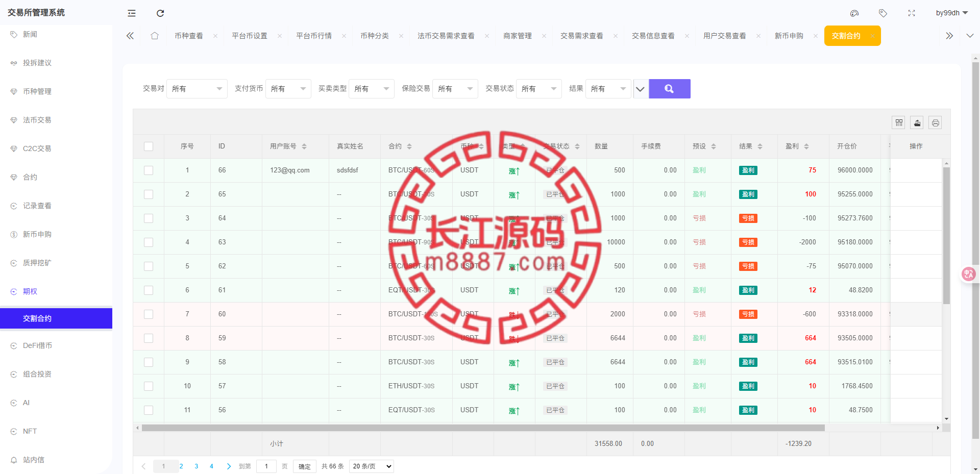Screen dimensions: 980x474
Task: Click the 确定 page jump button
Action: coord(305,466)
